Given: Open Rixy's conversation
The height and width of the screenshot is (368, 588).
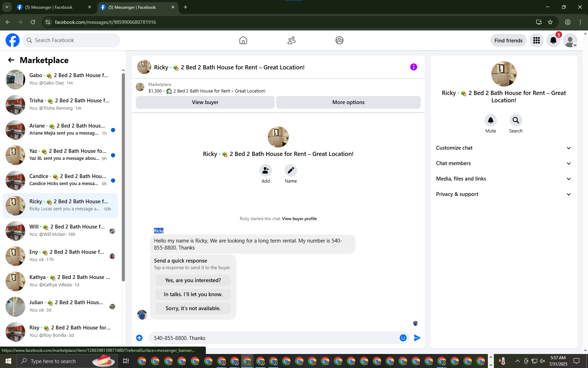Looking at the screenshot, I should 60,332.
